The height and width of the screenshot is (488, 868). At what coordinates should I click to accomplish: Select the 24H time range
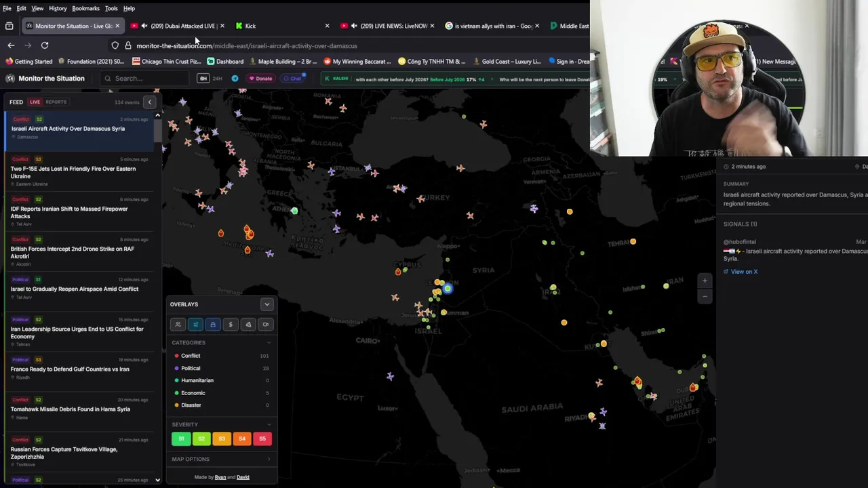[x=217, y=79]
